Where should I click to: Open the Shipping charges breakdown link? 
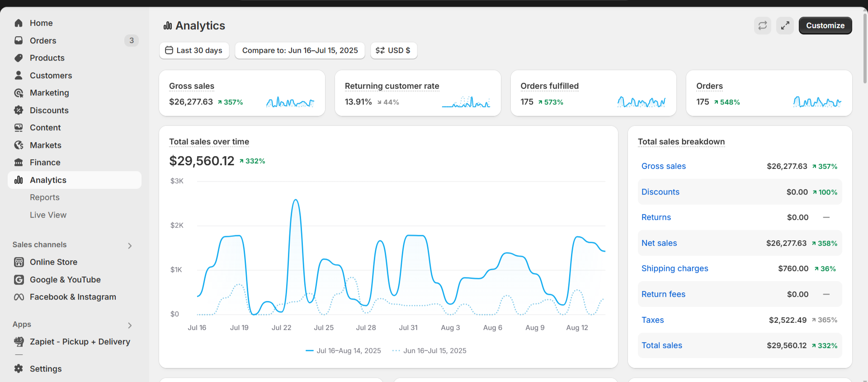pyautogui.click(x=675, y=268)
